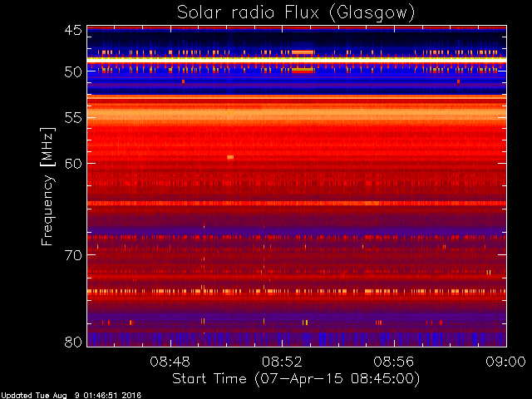Viewport: 532px width, 399px height.
Task: Click the 'Frequency [MHz]' axis title
Action: pyautogui.click(x=47, y=186)
